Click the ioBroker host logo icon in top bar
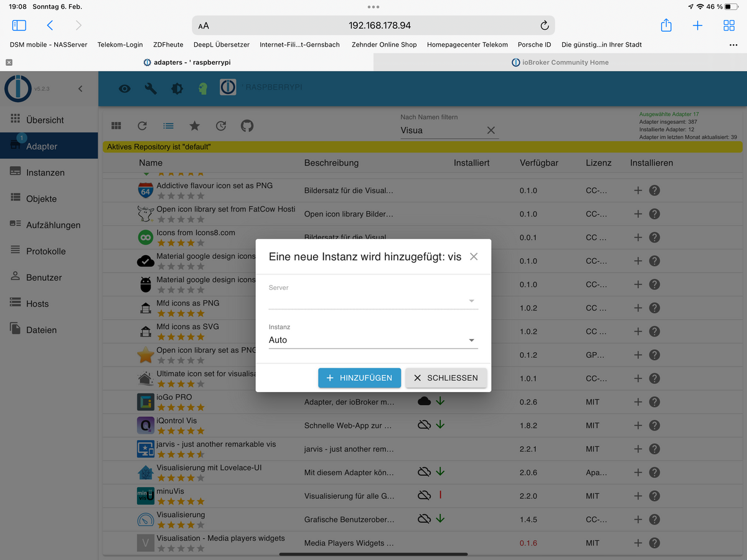The height and width of the screenshot is (560, 747). (228, 88)
